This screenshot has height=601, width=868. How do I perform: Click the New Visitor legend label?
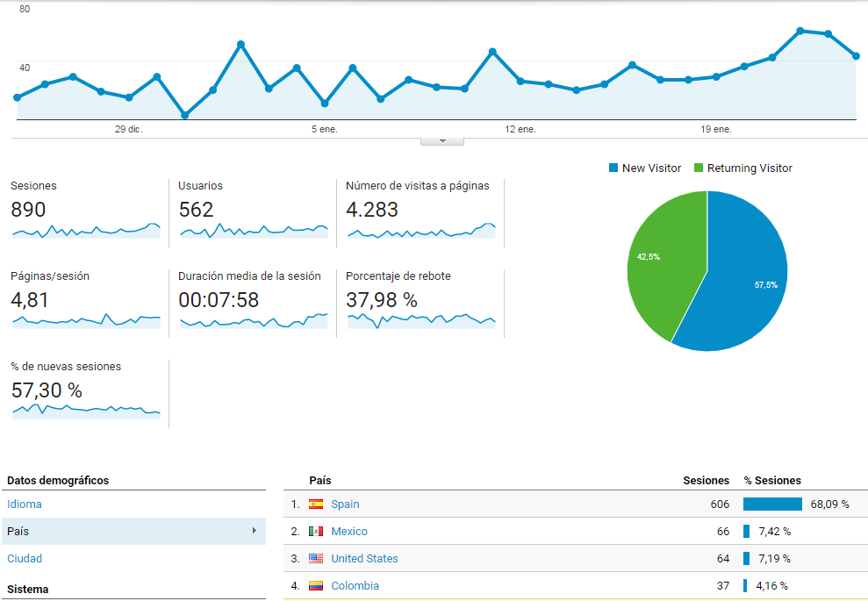pos(651,168)
